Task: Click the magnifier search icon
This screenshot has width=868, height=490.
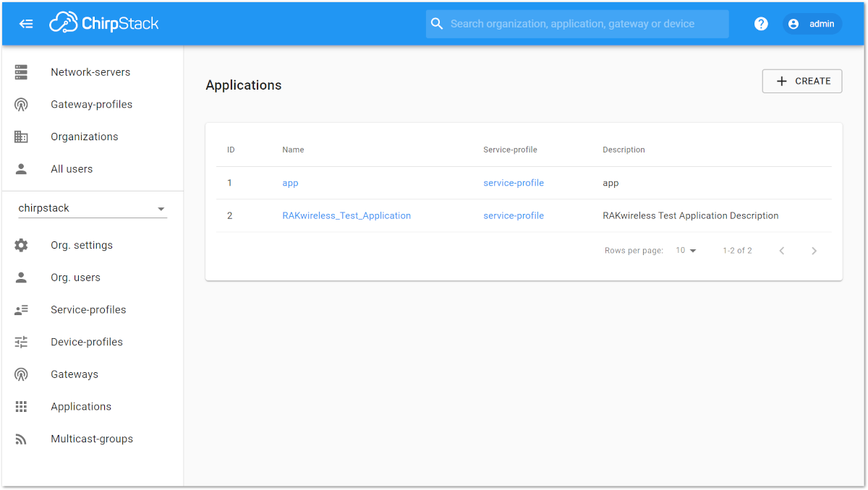Action: click(437, 24)
